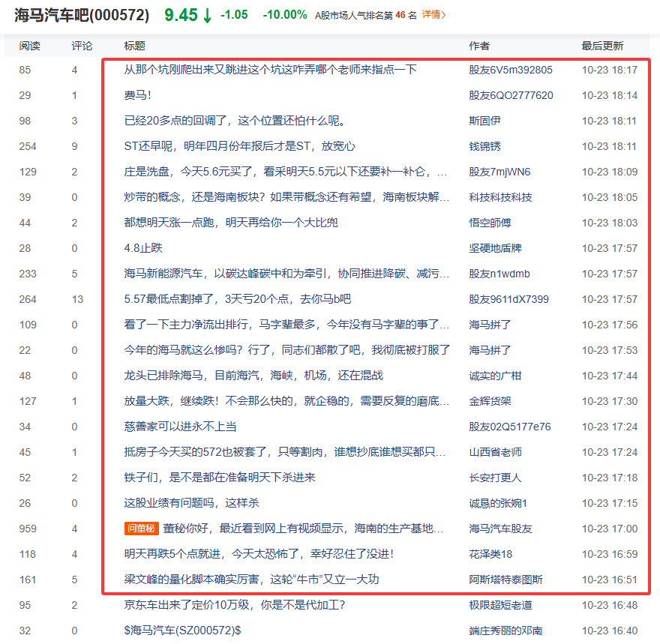Visit author 海马拼了 on the 17:56 post

pos(490,325)
